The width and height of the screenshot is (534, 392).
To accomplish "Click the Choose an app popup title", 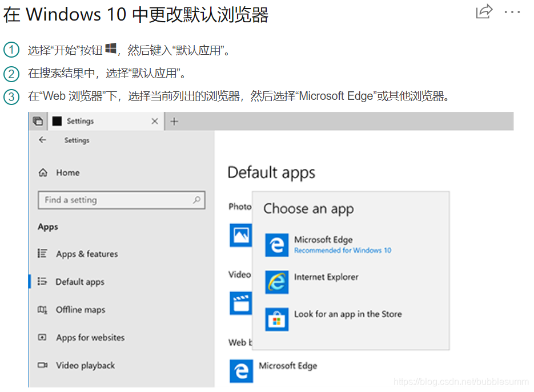I will click(x=308, y=209).
